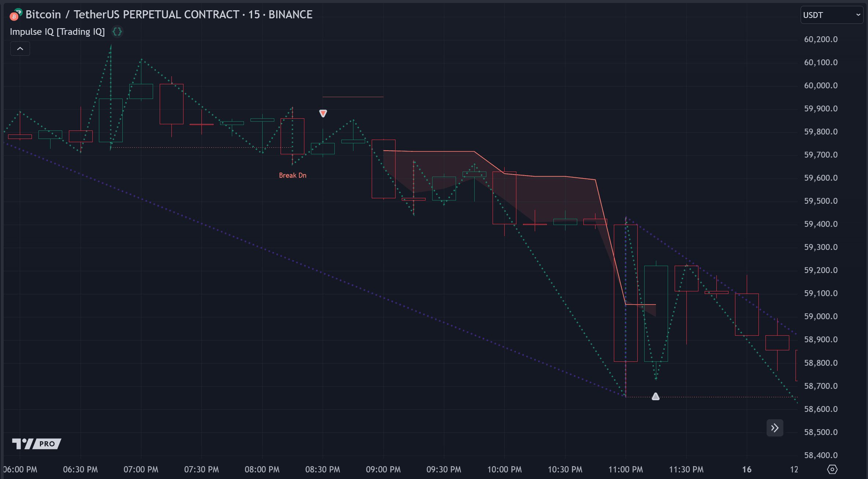Viewport: 868px width, 479px height.
Task: Click the 09:30 PM time axis label
Action: [x=444, y=469]
